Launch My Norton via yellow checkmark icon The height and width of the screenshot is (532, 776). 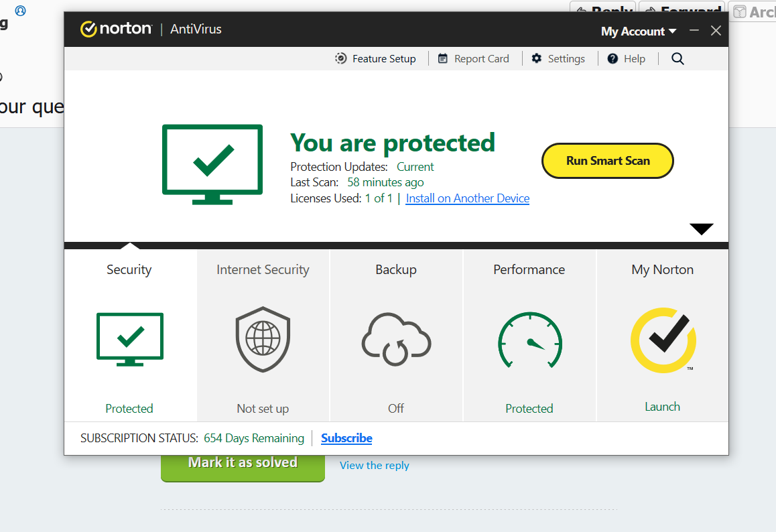(663, 340)
